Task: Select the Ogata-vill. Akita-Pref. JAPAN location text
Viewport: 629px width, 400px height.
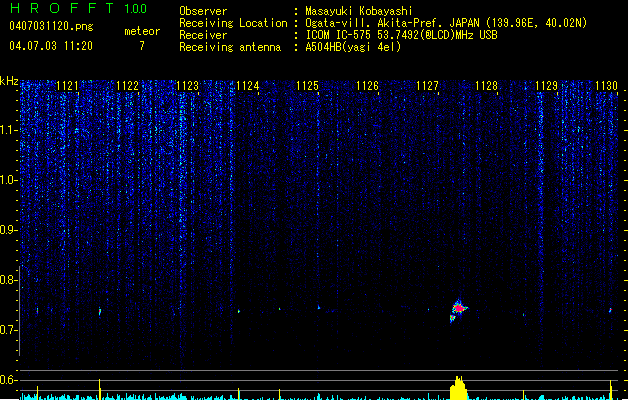Action: click(446, 23)
